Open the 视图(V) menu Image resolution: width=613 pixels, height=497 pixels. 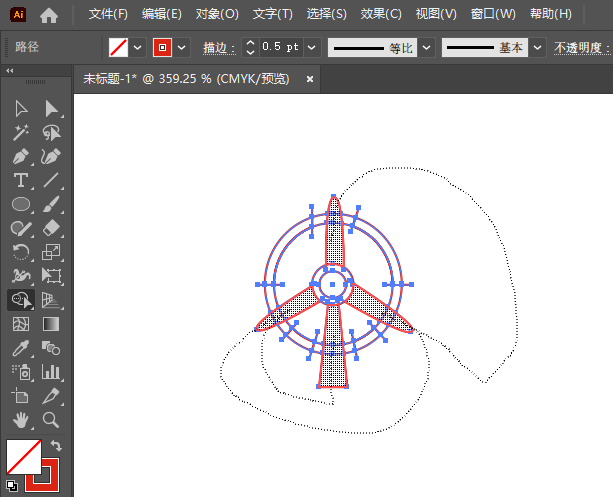point(436,14)
